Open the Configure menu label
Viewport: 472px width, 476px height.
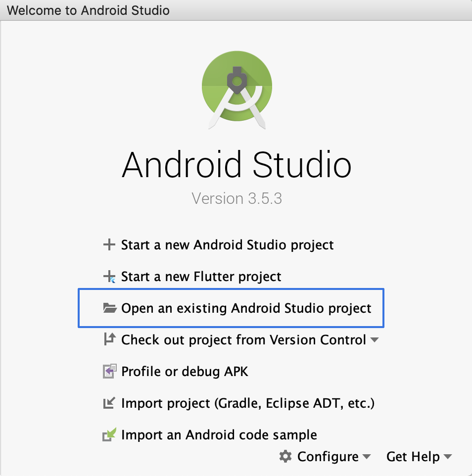point(328,456)
